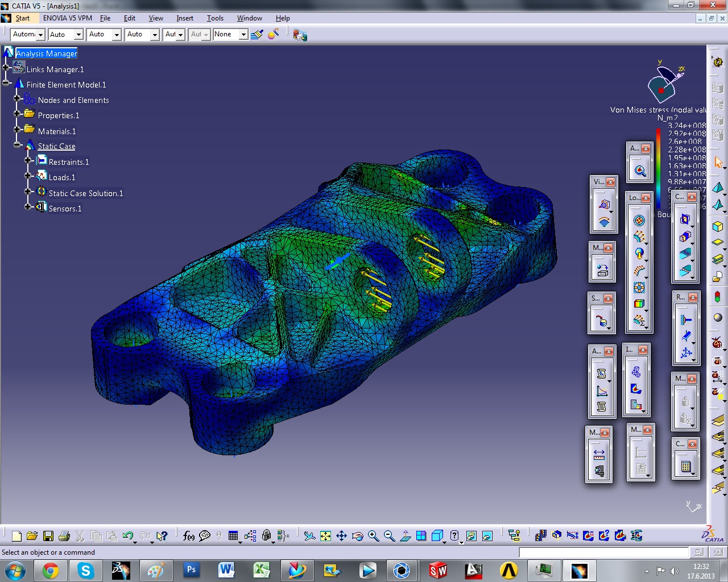
Task: Close the Loads floating toolbar
Action: tap(645, 198)
